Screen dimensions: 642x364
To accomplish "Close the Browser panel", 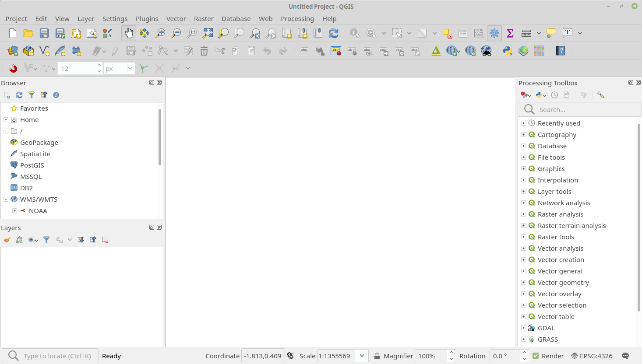I will [159, 83].
